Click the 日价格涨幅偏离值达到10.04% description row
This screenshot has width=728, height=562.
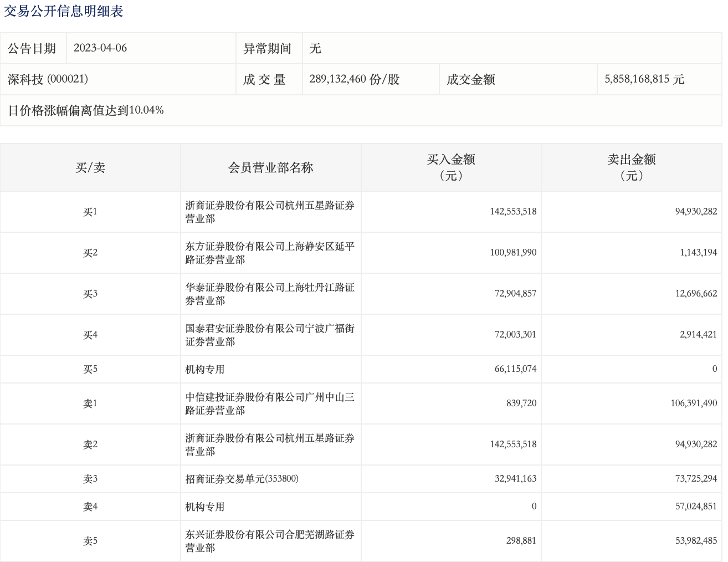pos(86,110)
